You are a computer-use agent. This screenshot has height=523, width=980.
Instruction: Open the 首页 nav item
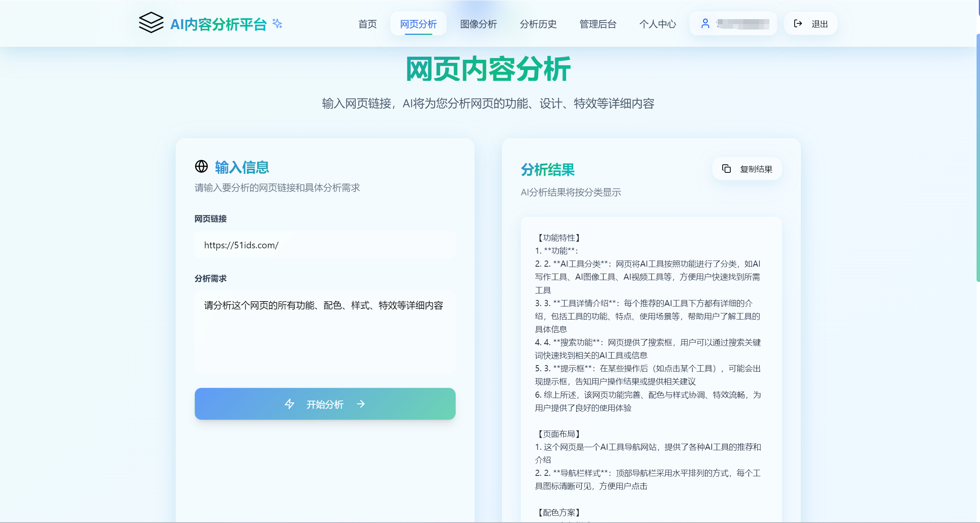coord(367,24)
